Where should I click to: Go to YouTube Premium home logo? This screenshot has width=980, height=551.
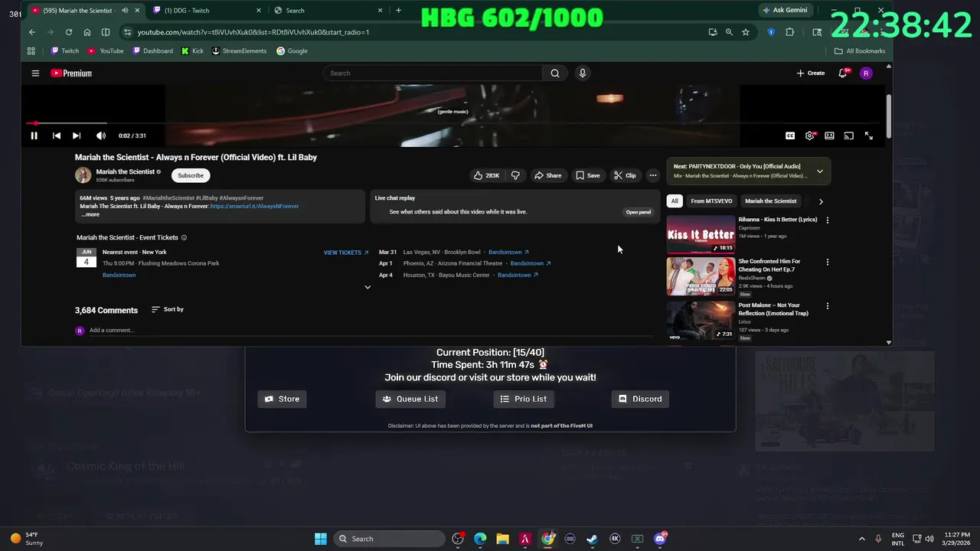[x=71, y=73]
